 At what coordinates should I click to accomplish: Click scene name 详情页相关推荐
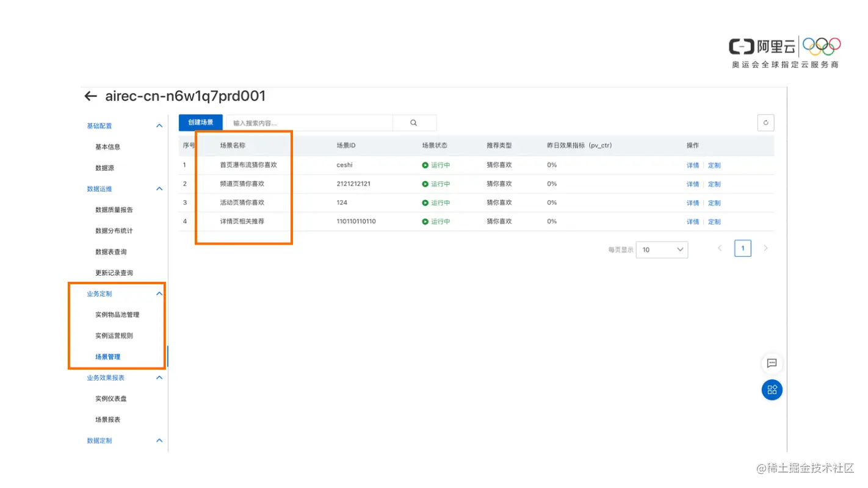coord(242,221)
